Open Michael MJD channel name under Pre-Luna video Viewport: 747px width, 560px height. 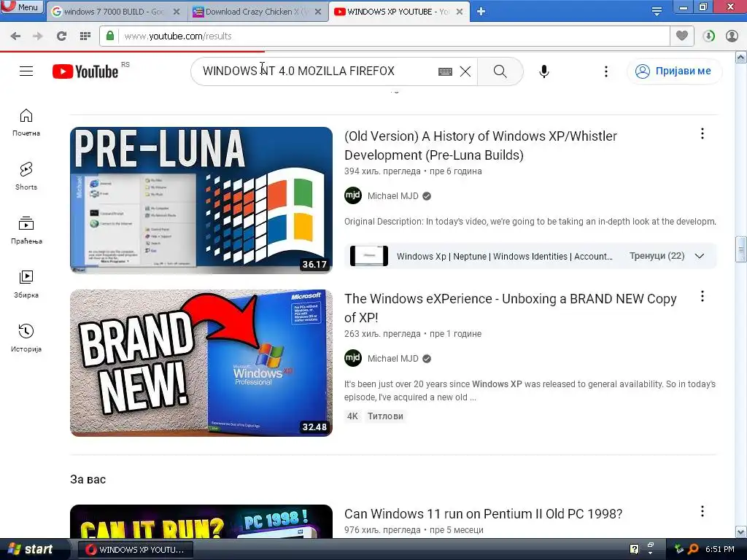click(x=393, y=195)
